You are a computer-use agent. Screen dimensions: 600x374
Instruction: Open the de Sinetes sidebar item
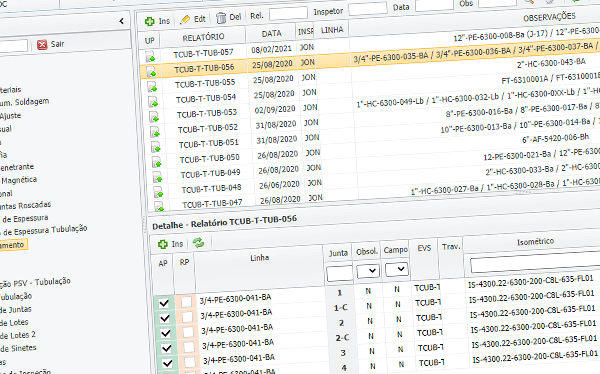pyautogui.click(x=18, y=348)
